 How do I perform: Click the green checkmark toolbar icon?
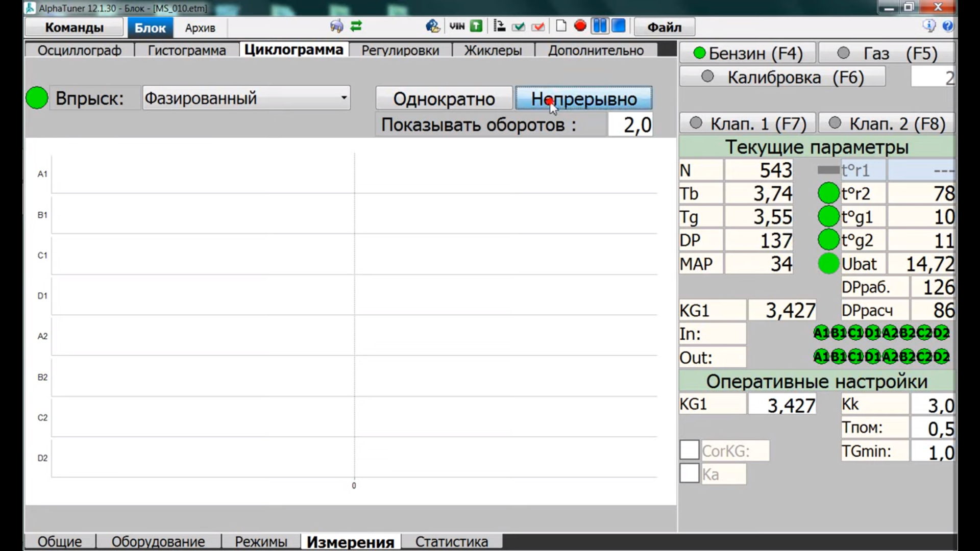(519, 27)
